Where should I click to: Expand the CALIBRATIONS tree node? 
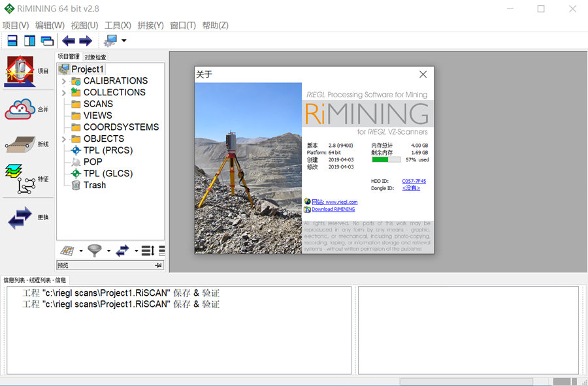click(63, 80)
